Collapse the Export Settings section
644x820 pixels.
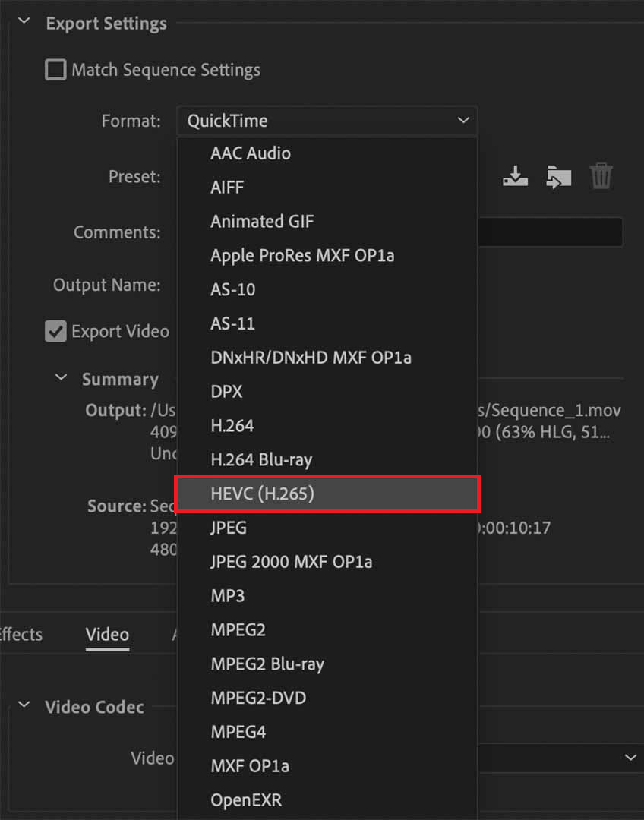[x=24, y=21]
